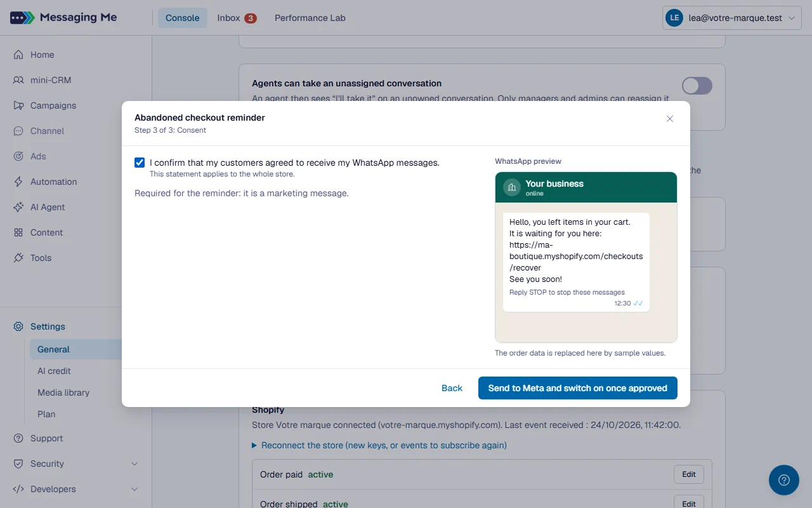
Task: Close the Abandoned checkout reminder dialog
Action: (670, 119)
